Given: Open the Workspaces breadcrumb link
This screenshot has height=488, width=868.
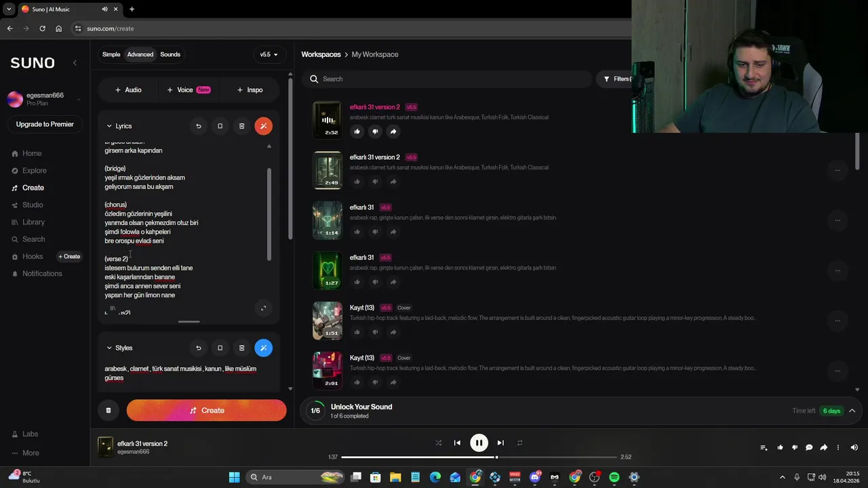Looking at the screenshot, I should click(x=321, y=54).
